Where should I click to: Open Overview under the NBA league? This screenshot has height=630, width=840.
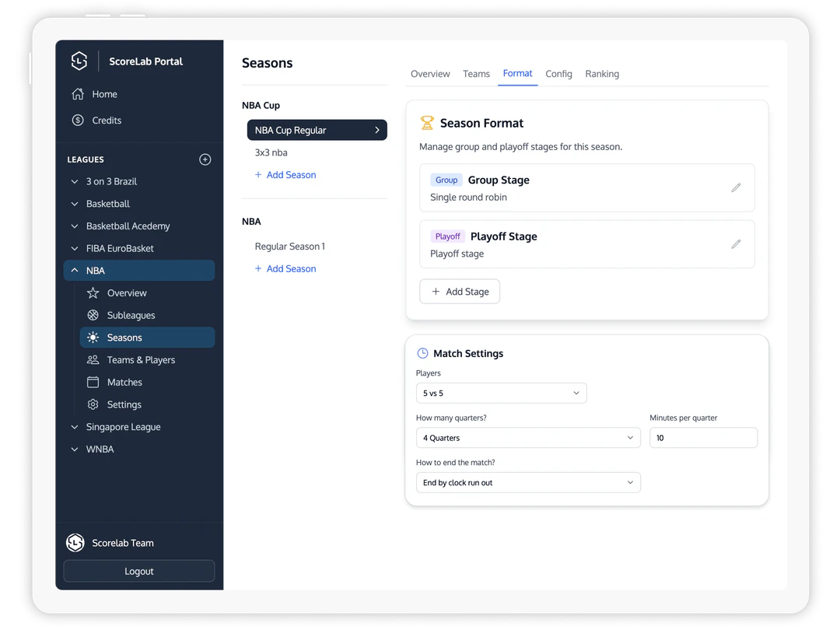coord(128,293)
